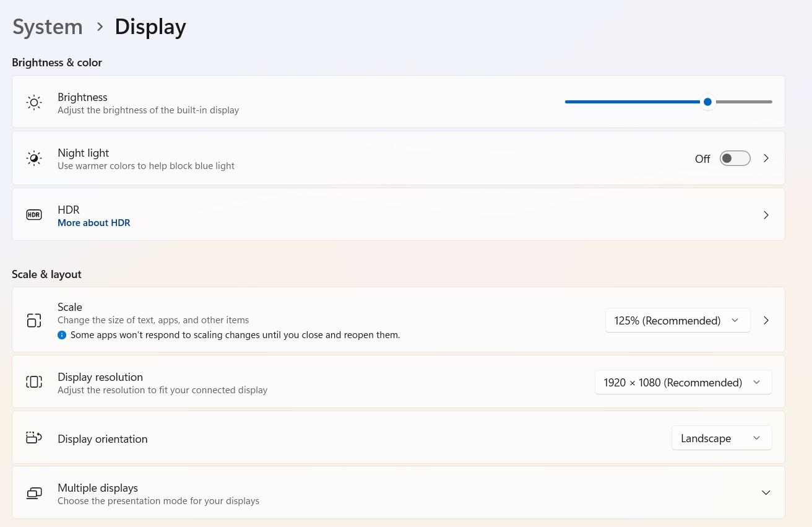The image size is (812, 527).
Task: Open the More about HDR link
Action: [94, 223]
